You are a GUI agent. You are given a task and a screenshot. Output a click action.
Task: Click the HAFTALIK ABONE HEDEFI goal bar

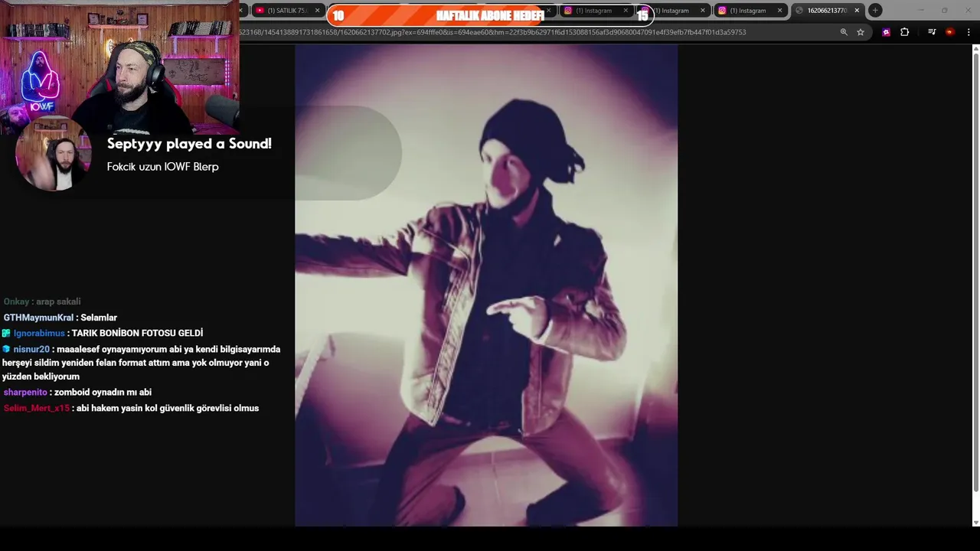tap(490, 15)
